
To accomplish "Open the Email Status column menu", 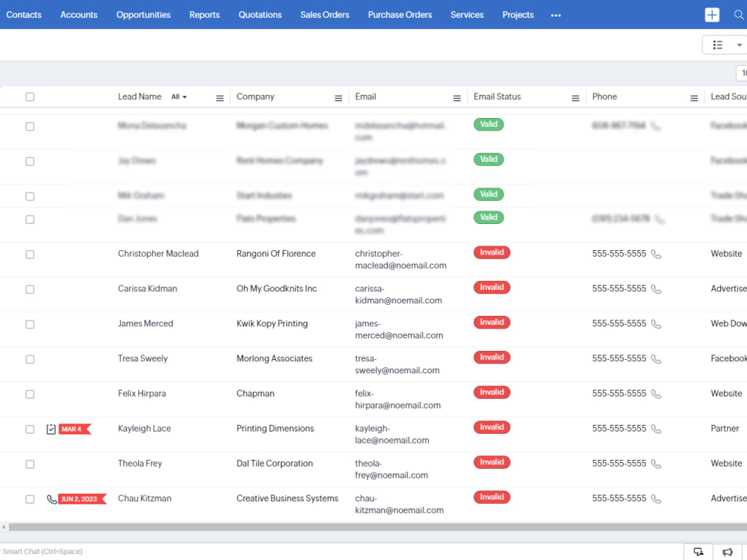I will 575,97.
